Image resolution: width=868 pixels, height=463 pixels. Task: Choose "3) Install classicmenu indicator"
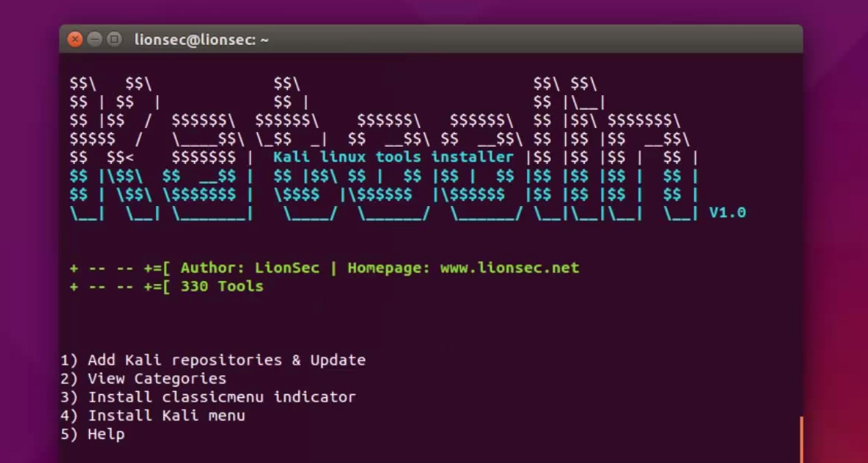click(x=208, y=397)
